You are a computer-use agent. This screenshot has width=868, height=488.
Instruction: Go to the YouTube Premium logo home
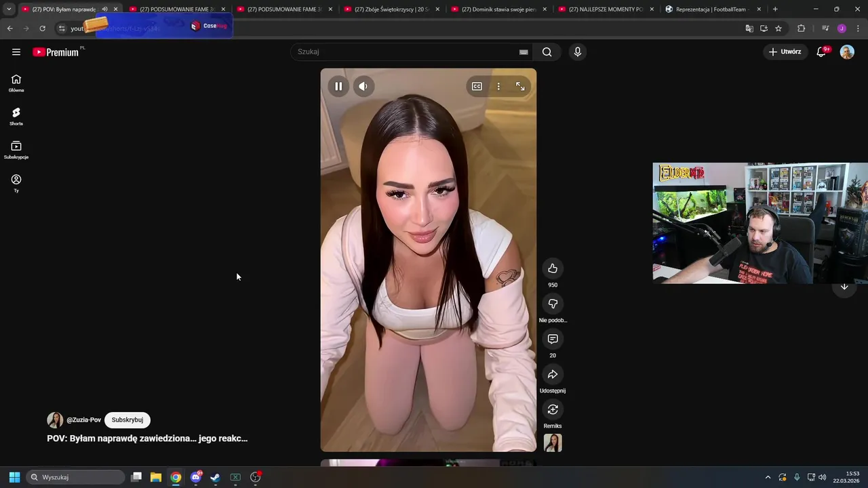56,52
